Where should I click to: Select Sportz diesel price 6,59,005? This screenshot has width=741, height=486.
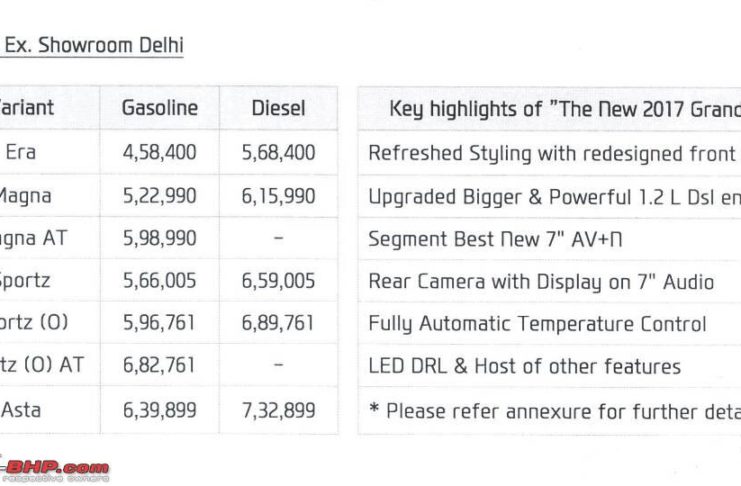pyautogui.click(x=278, y=282)
